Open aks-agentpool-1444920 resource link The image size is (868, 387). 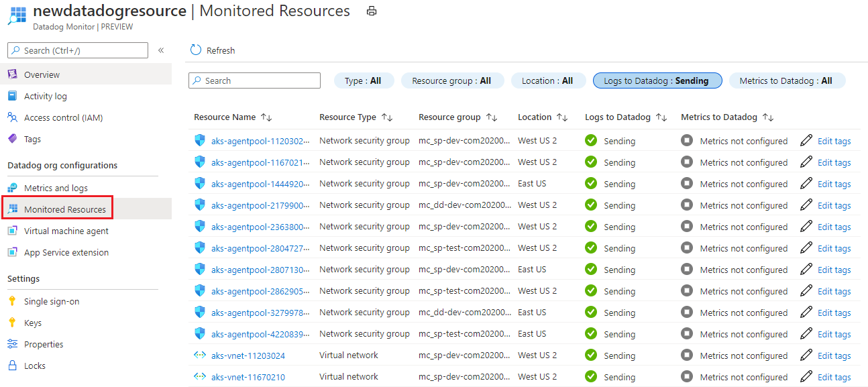[x=261, y=184]
